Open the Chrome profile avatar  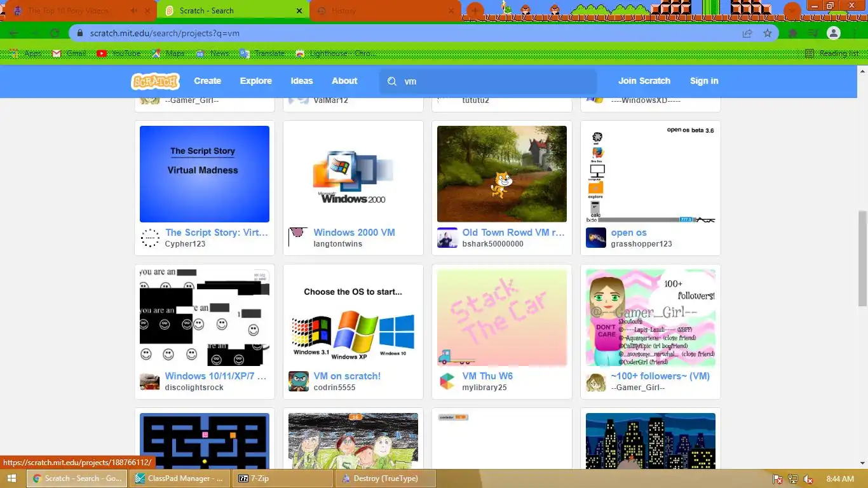[834, 33]
